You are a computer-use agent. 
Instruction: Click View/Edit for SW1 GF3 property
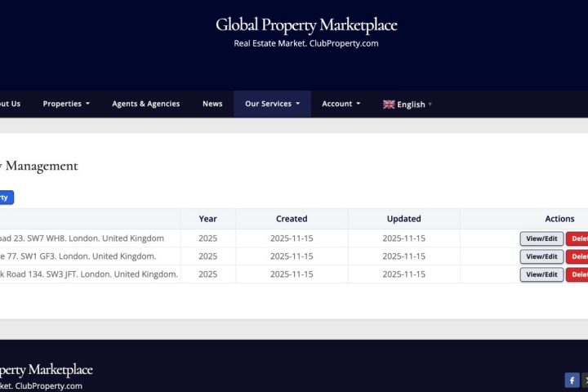click(x=541, y=256)
